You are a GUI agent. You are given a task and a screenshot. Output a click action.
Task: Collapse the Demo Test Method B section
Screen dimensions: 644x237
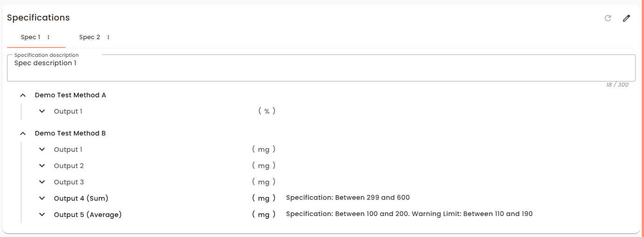pyautogui.click(x=23, y=133)
